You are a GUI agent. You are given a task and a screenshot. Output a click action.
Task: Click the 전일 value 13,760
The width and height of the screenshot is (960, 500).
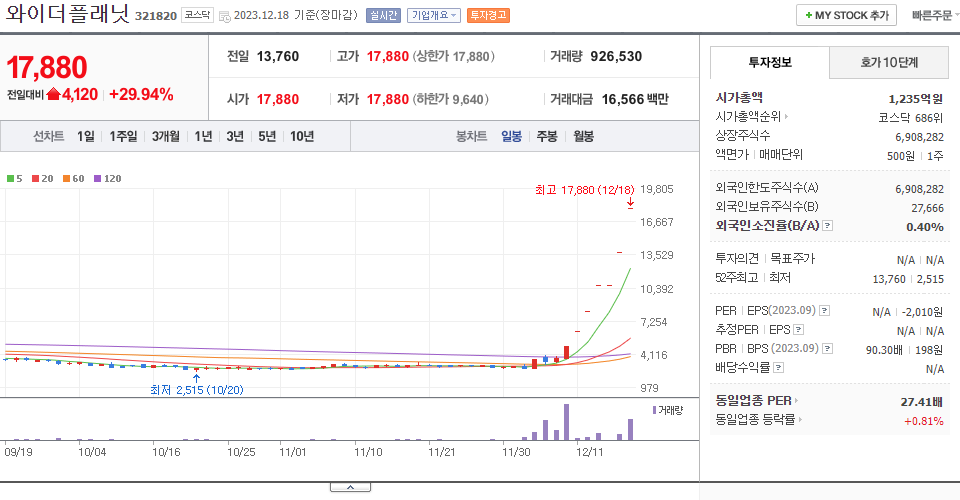[278, 56]
